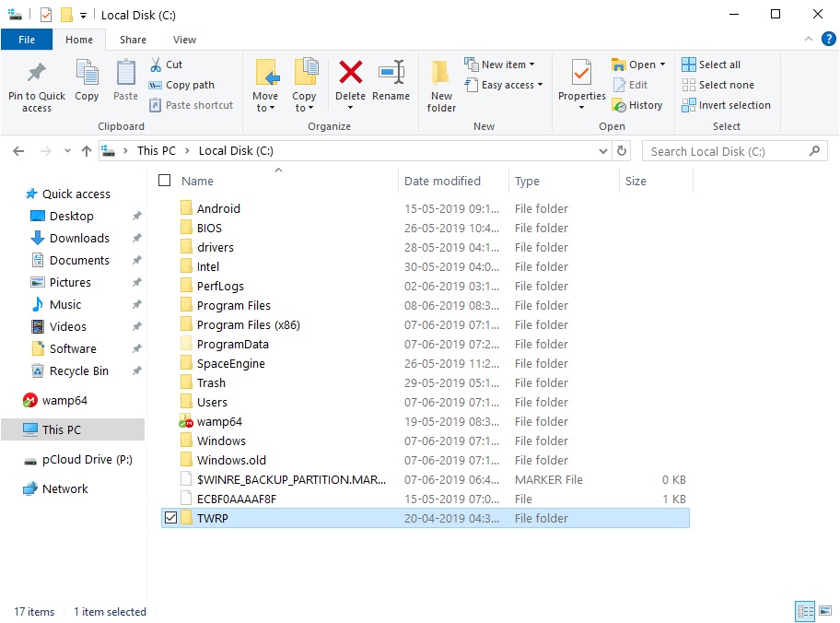
Task: Click the red Delete icon in ribbon
Action: (350, 74)
